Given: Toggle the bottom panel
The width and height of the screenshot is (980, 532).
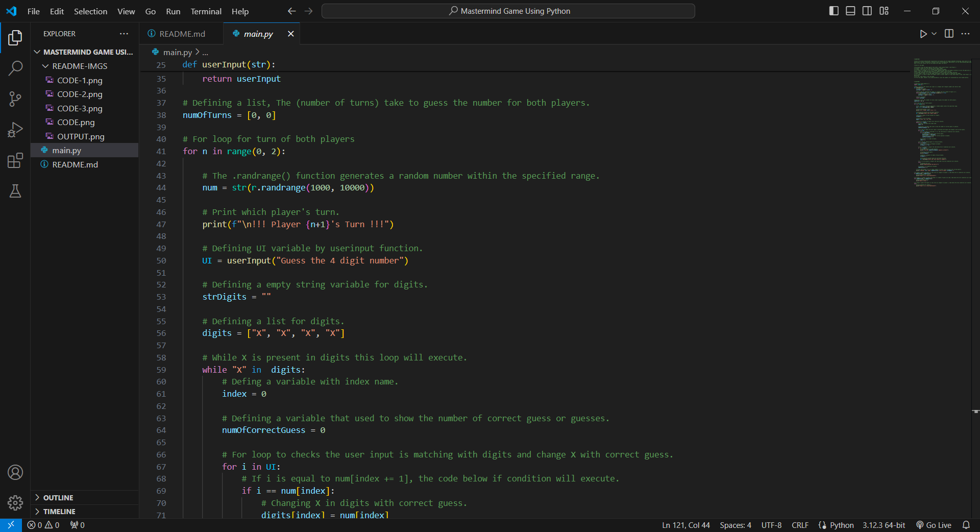Looking at the screenshot, I should tap(850, 11).
